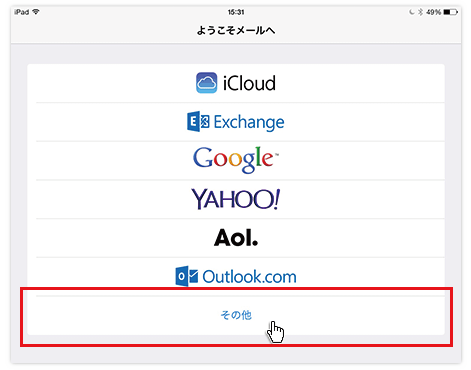Tap the Bluetooth status icon
This screenshot has height=370, width=471.
coord(420,12)
